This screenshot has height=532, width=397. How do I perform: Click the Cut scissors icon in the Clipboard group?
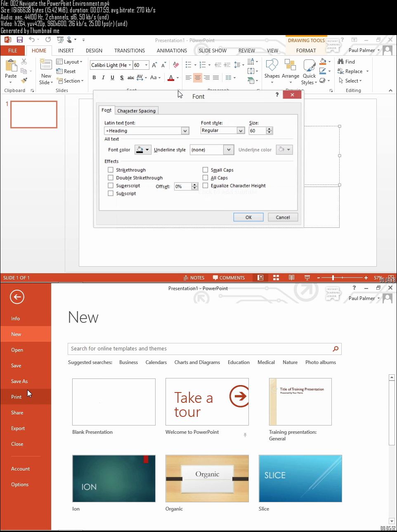[24, 61]
